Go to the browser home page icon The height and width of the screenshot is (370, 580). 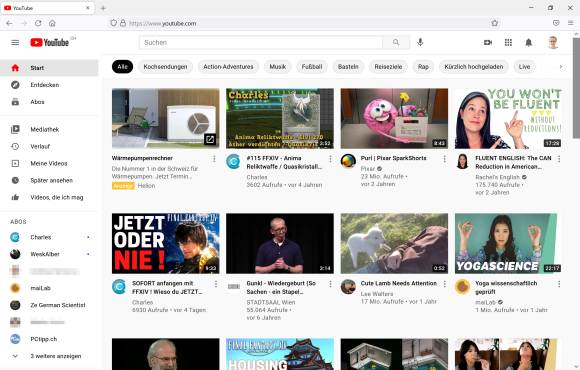(52, 23)
